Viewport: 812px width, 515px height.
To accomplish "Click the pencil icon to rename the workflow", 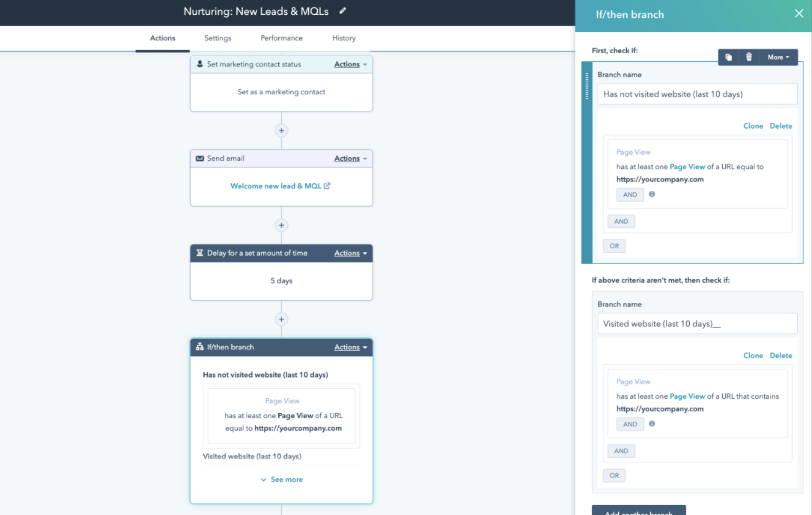I will pyautogui.click(x=343, y=11).
